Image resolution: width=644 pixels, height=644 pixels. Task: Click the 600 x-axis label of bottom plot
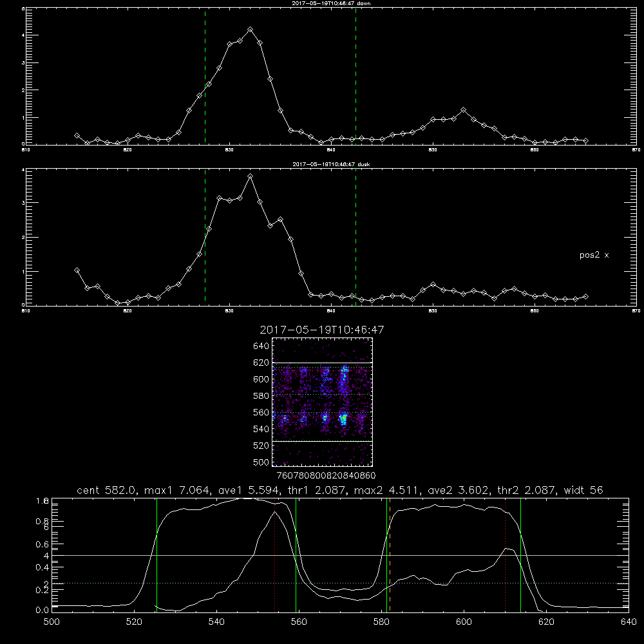click(464, 622)
